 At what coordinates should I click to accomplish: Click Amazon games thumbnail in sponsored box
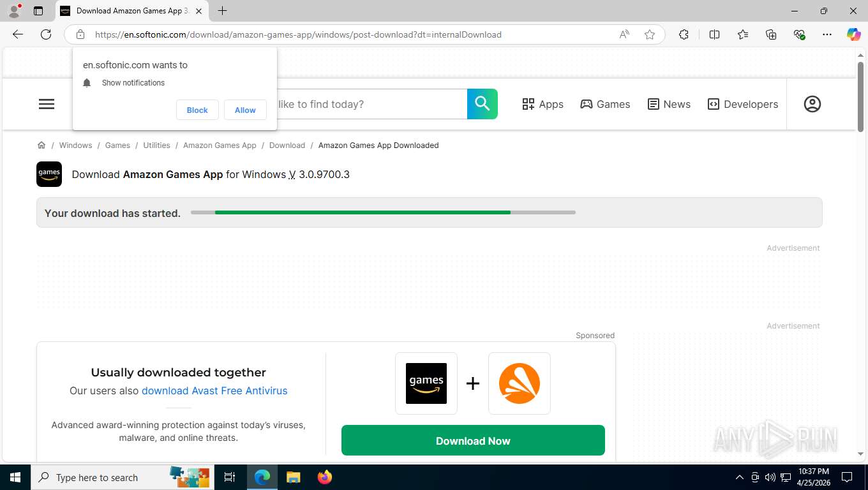(426, 383)
